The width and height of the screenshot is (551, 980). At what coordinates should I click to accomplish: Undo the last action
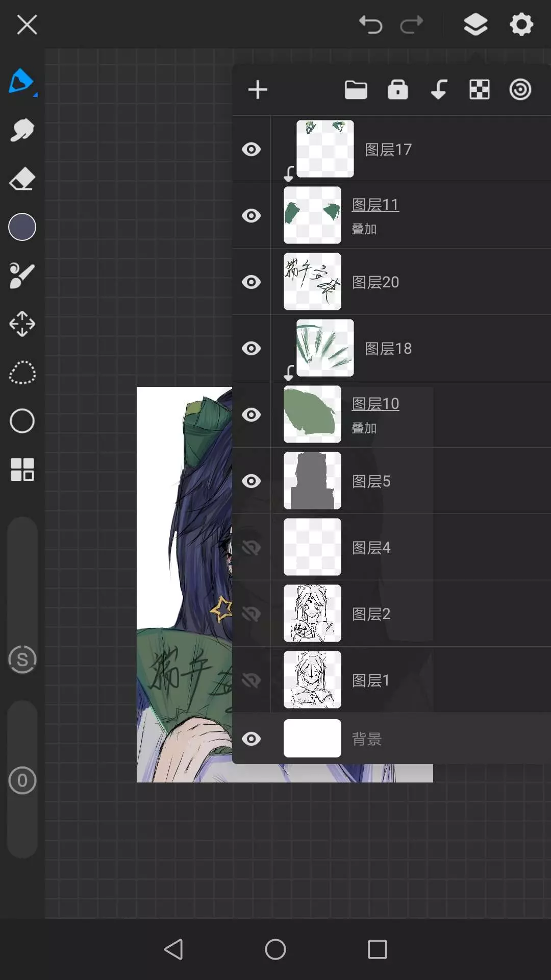click(x=371, y=24)
